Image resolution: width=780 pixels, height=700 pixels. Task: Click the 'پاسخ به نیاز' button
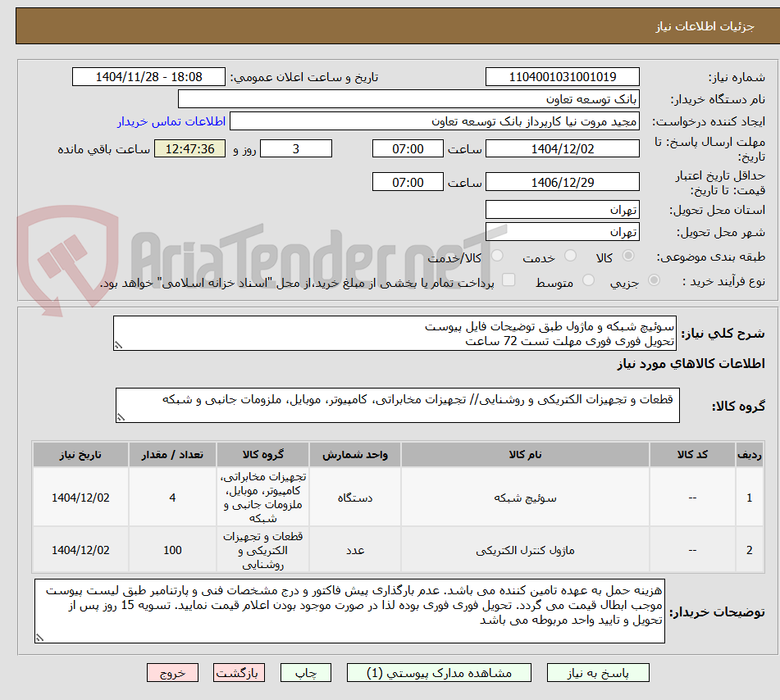598,673
